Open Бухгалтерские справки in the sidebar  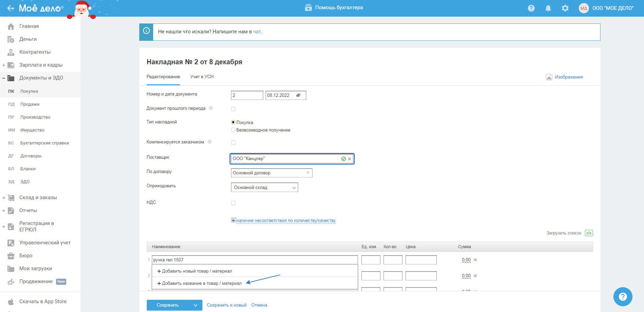pos(44,143)
